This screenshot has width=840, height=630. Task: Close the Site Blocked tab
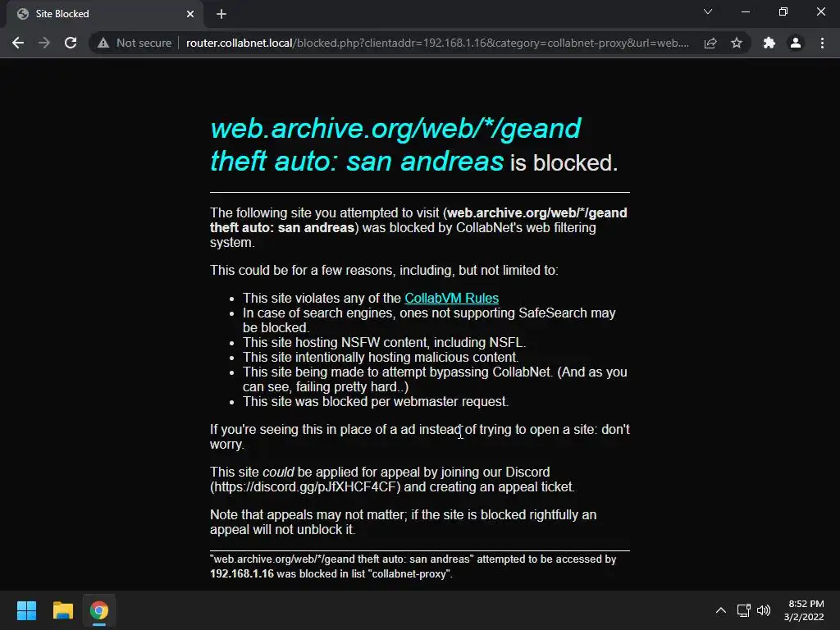(190, 14)
